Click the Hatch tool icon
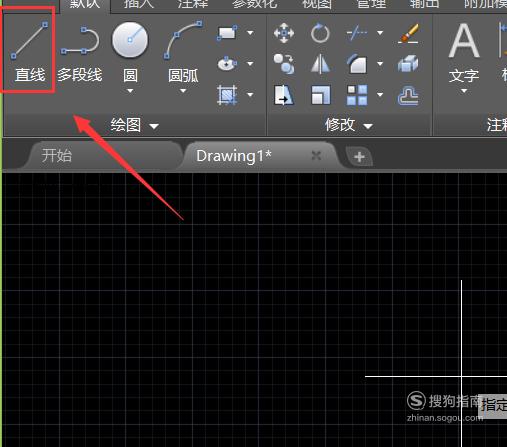 pyautogui.click(x=227, y=95)
